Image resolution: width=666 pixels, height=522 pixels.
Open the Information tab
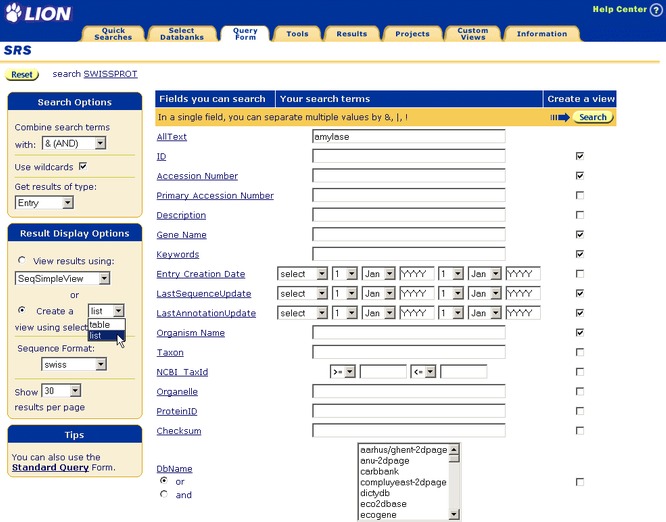click(x=542, y=34)
